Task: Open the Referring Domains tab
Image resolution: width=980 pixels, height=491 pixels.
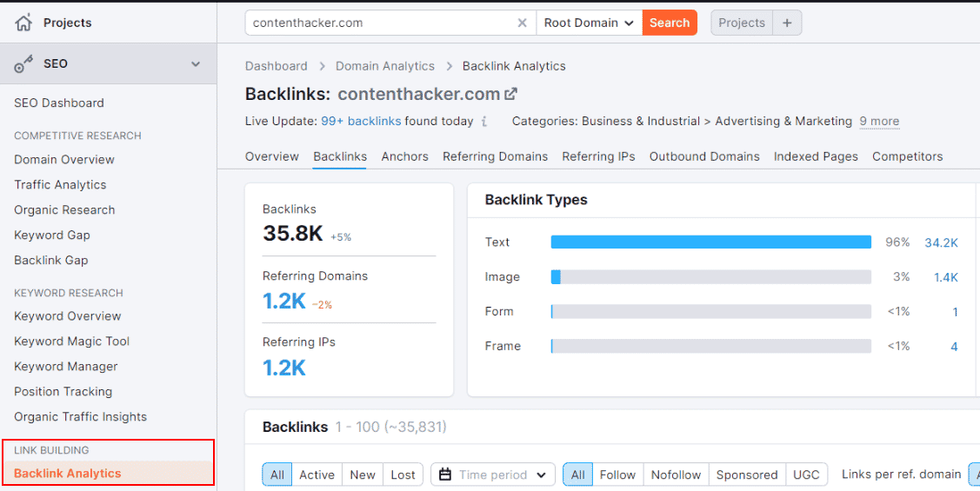Action: pos(495,156)
